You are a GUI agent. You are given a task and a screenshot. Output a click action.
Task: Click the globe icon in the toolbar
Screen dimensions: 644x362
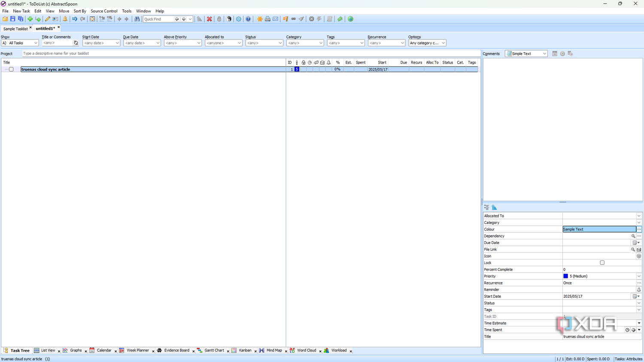click(x=351, y=19)
